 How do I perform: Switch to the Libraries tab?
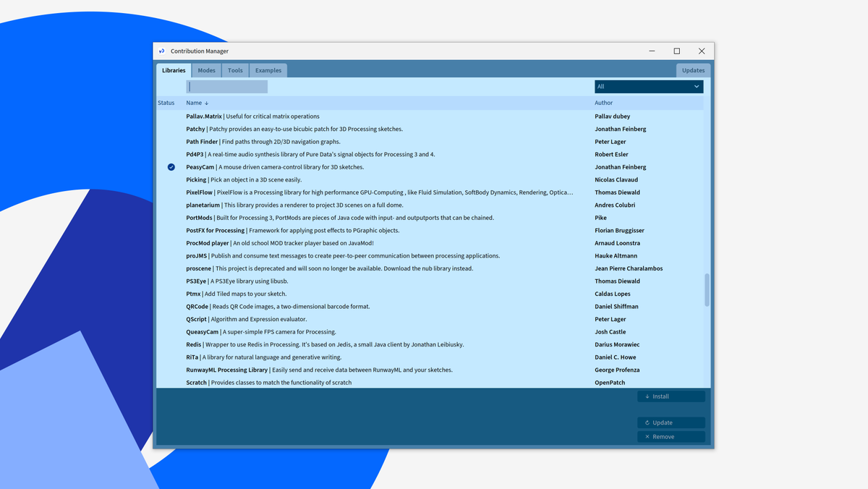174,70
